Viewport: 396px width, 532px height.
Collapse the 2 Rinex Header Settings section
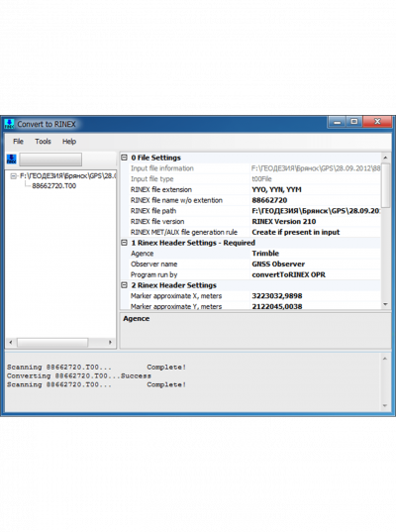pos(125,285)
